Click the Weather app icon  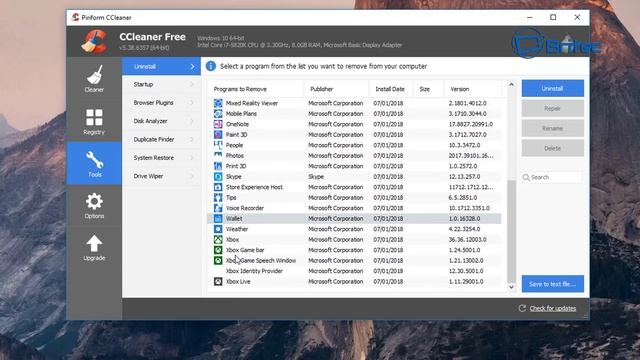[x=218, y=229]
